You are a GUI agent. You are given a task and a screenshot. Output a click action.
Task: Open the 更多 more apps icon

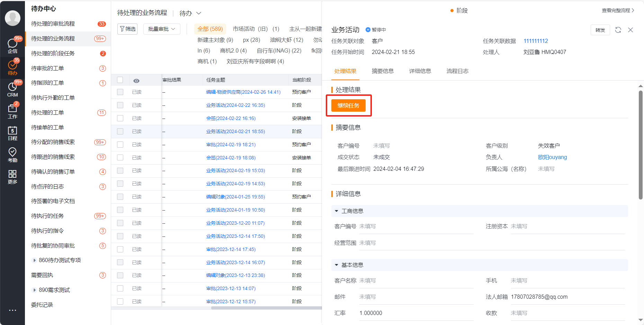click(12, 176)
